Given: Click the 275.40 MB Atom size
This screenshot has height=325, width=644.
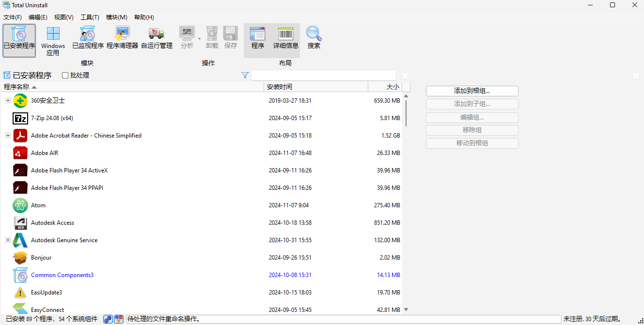Looking at the screenshot, I should pyautogui.click(x=387, y=205).
